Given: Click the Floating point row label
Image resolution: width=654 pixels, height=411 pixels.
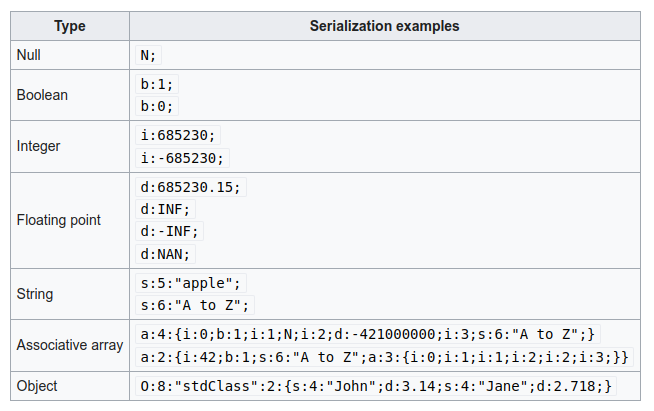Looking at the screenshot, I should coord(58,220).
